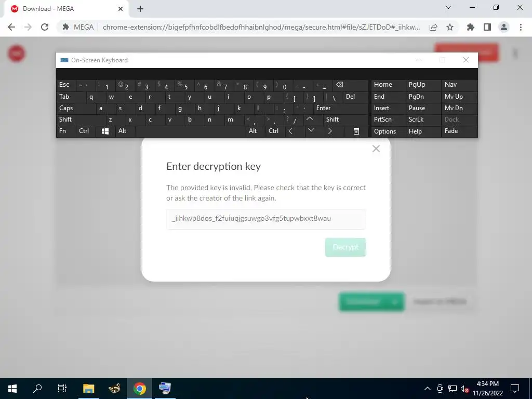Viewport: 532px width, 399px height.
Task: Toggle right Shift key on On-Screen Keyboard
Action: [345, 119]
